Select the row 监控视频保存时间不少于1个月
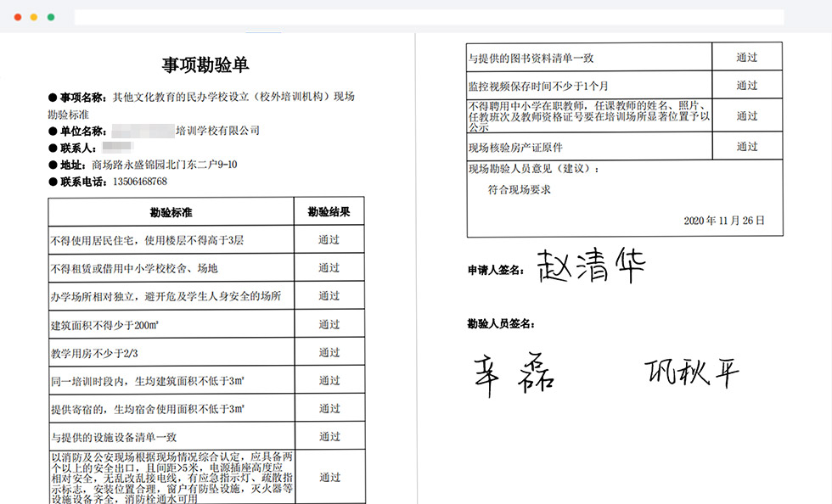 (x=589, y=85)
